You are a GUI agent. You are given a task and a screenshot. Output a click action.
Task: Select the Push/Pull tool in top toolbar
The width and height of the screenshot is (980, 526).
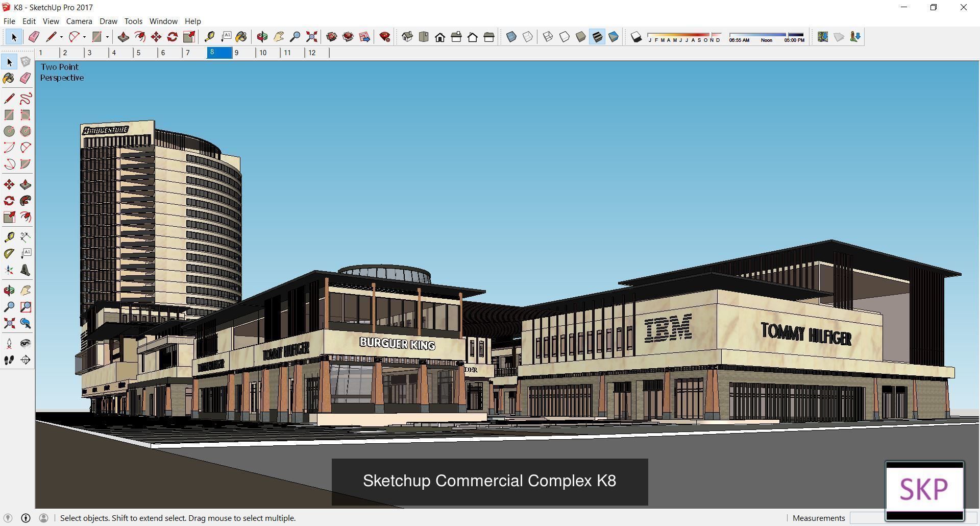click(x=123, y=37)
